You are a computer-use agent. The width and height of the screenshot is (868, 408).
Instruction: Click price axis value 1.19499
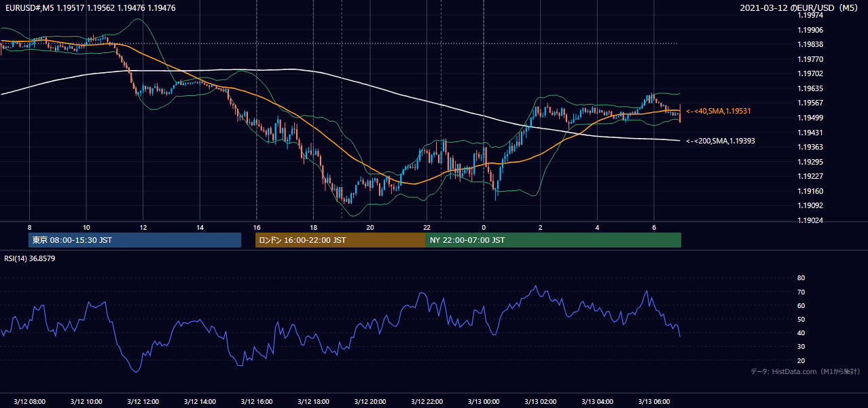(810, 118)
